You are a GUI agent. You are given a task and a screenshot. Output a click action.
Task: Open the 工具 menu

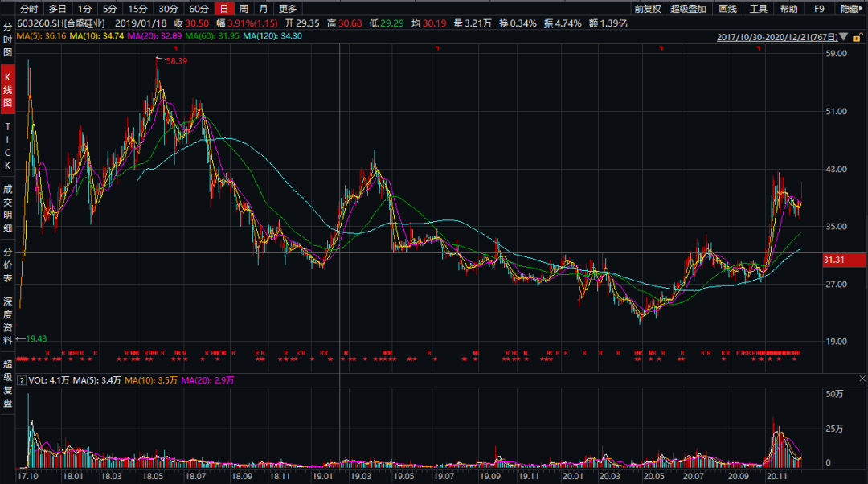759,9
